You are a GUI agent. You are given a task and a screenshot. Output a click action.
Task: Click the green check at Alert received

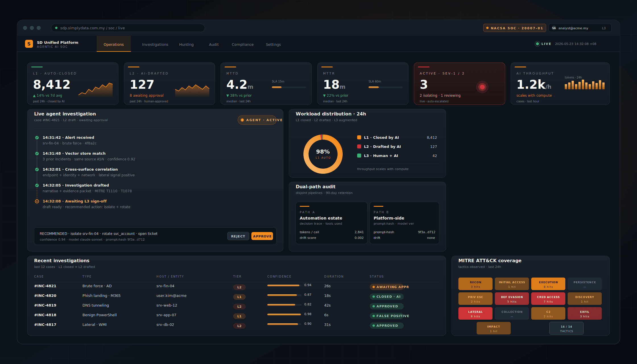pos(37,138)
